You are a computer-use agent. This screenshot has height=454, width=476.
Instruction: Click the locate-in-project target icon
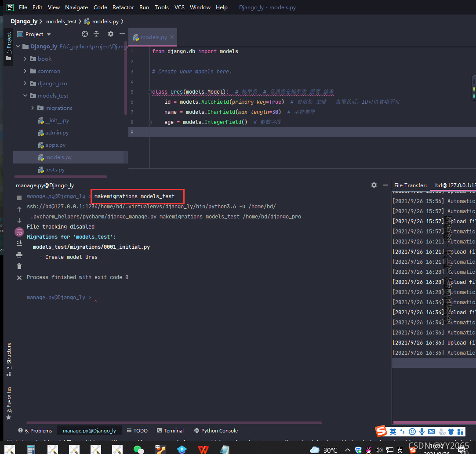pos(85,34)
